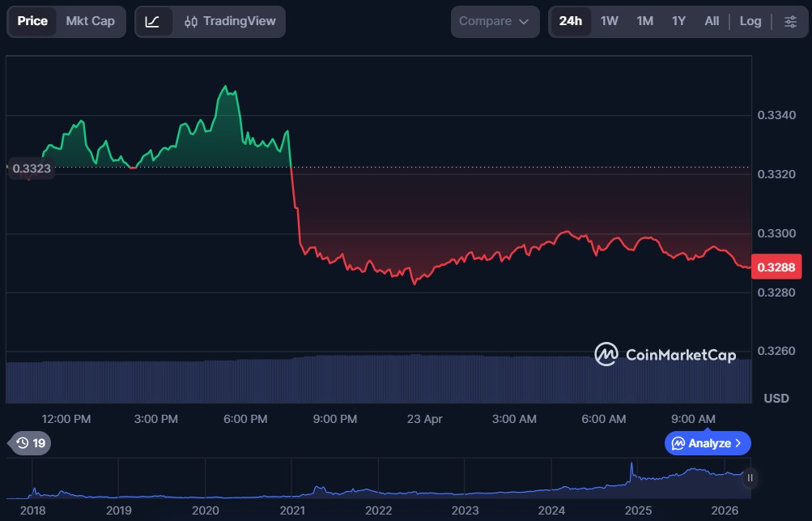This screenshot has height=521, width=812.
Task: Toggle Log scale on chart
Action: (x=750, y=22)
